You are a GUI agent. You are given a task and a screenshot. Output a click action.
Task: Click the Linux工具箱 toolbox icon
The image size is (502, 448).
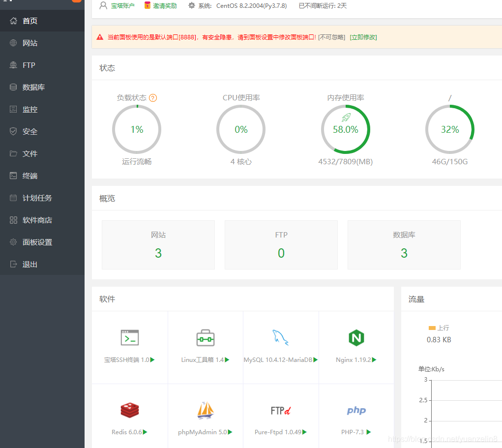[x=205, y=338]
